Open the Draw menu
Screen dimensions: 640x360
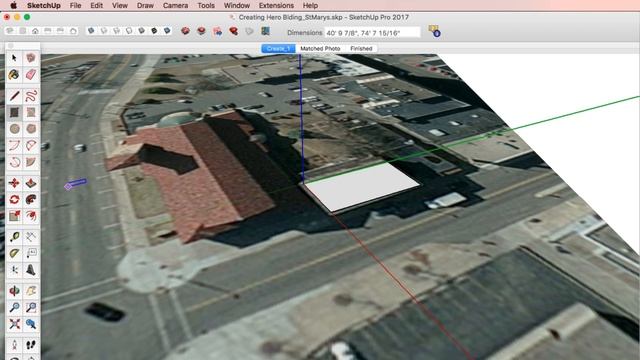pos(145,5)
